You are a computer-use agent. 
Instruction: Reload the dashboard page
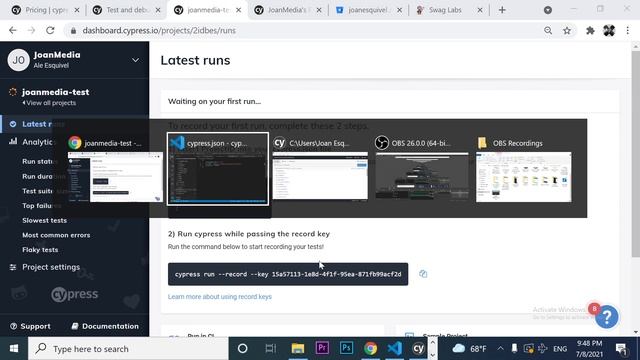point(50,31)
